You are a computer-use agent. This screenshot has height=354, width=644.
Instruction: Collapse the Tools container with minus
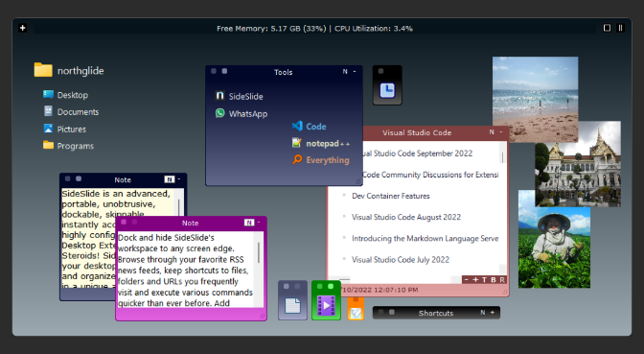[x=355, y=72]
